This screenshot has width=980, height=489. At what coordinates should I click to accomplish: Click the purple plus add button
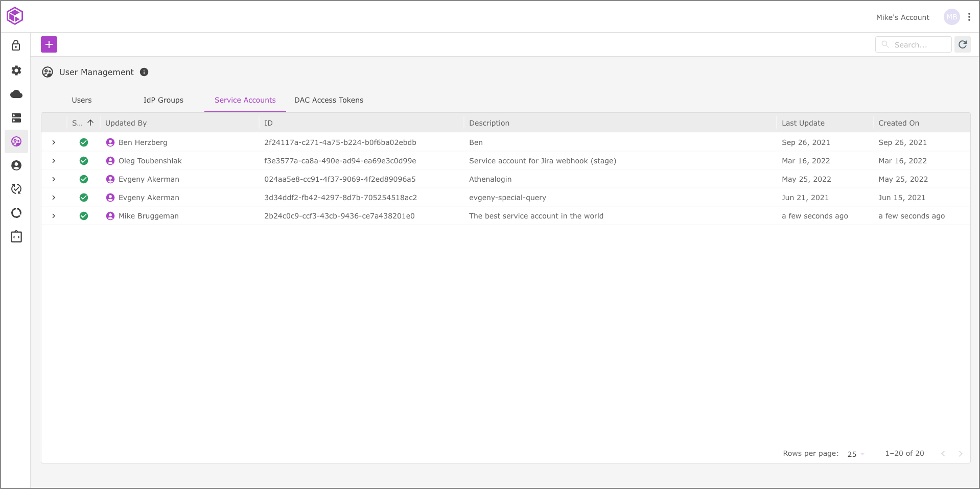tap(49, 44)
